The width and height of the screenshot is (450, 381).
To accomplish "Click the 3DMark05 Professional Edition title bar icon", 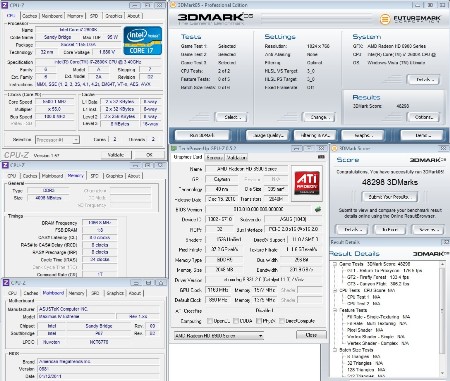I will pos(173,5).
